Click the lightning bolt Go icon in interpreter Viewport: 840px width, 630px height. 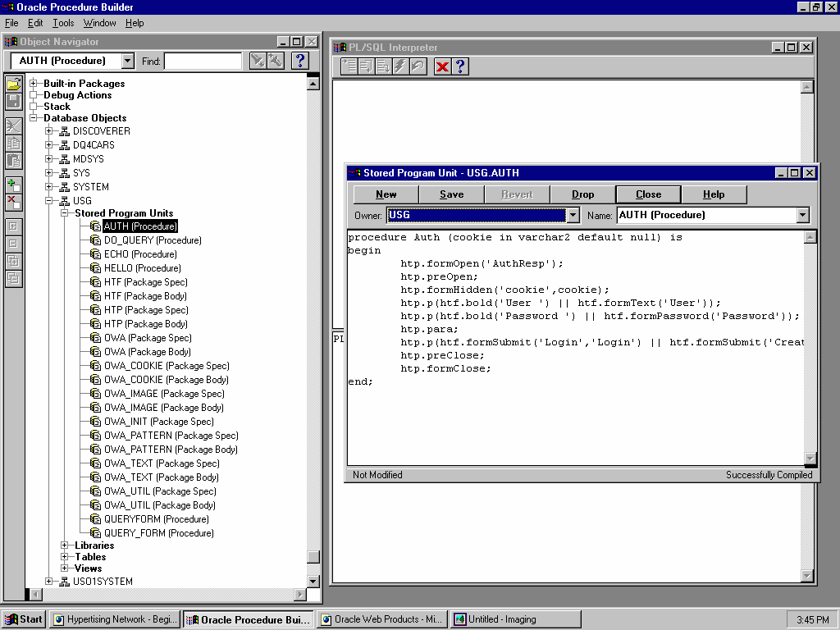tap(400, 66)
